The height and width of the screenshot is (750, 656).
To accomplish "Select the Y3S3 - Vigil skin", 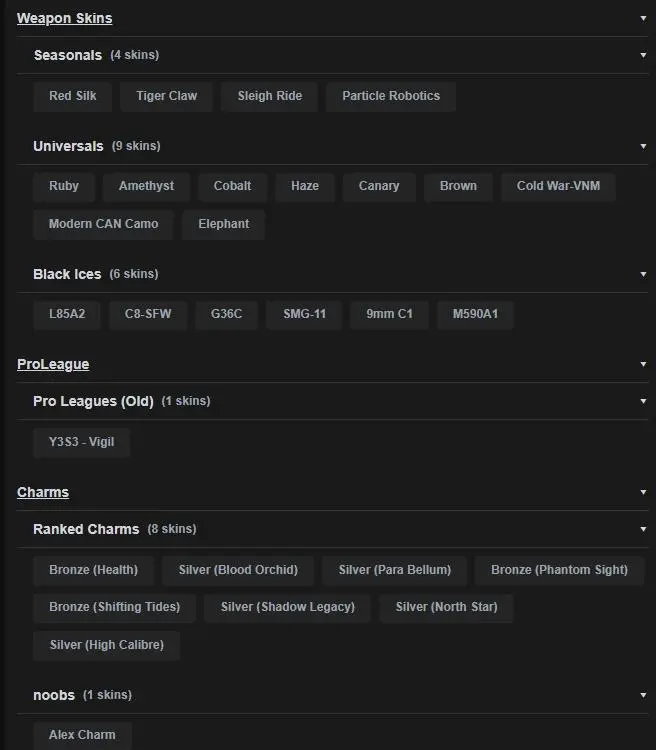I will [81, 442].
